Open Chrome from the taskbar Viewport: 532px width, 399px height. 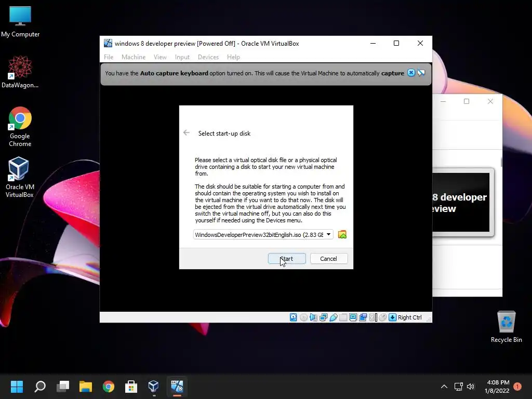(x=108, y=387)
